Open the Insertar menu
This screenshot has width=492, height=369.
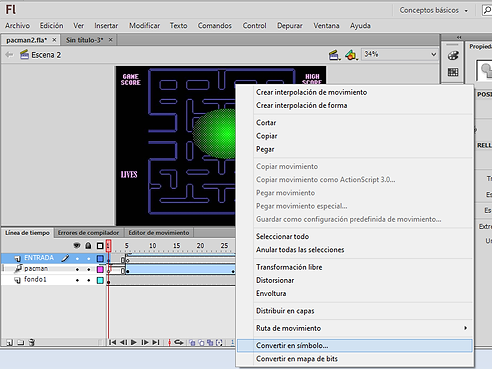click(106, 26)
